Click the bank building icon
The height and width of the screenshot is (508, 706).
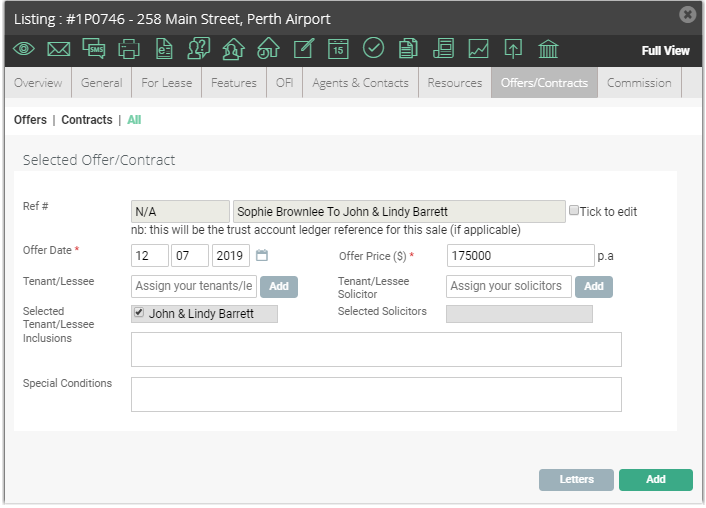pyautogui.click(x=548, y=49)
